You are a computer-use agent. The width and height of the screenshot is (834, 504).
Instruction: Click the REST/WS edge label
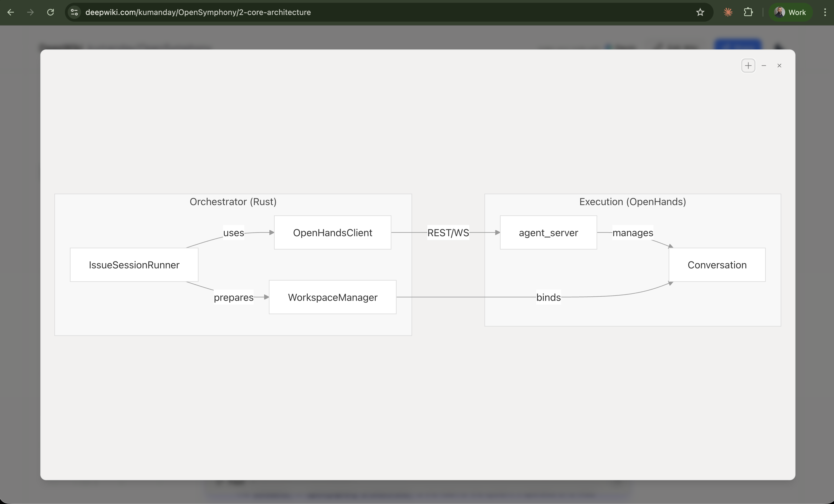[x=448, y=233]
